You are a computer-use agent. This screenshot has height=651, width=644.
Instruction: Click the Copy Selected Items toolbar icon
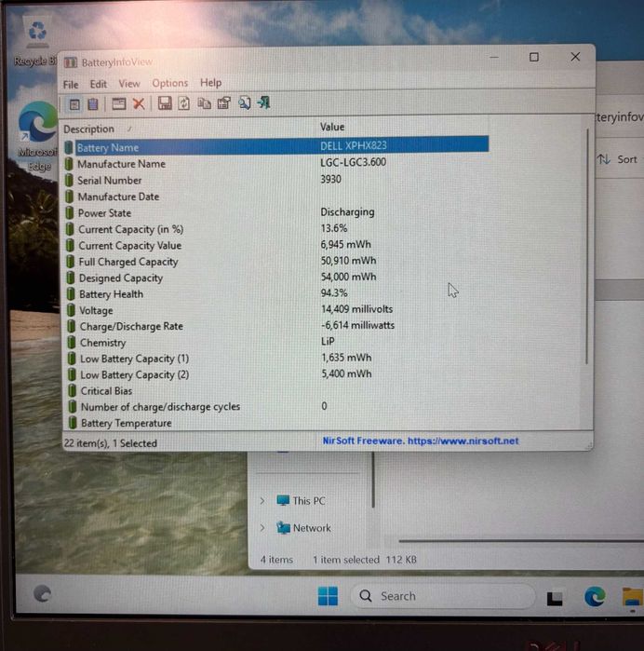[204, 103]
